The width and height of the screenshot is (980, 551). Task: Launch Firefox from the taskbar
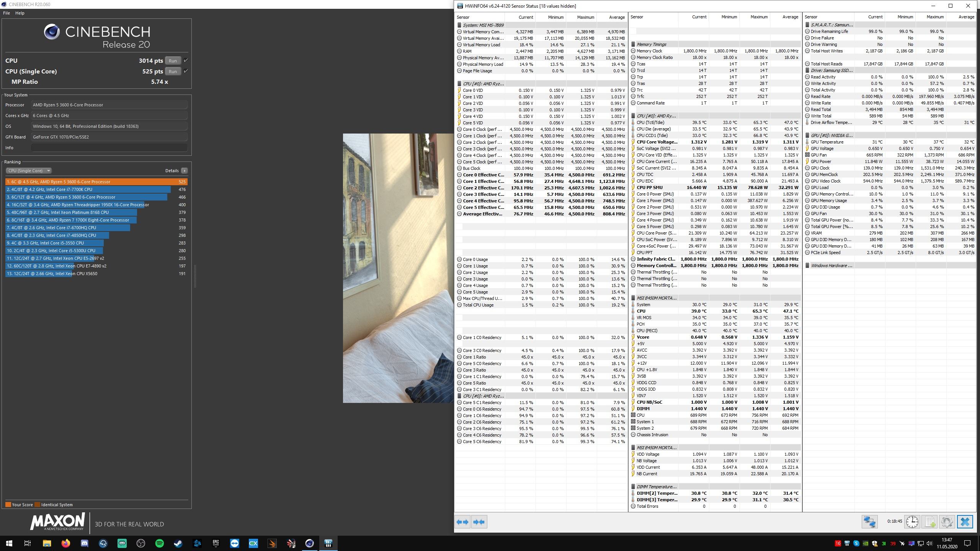click(65, 543)
